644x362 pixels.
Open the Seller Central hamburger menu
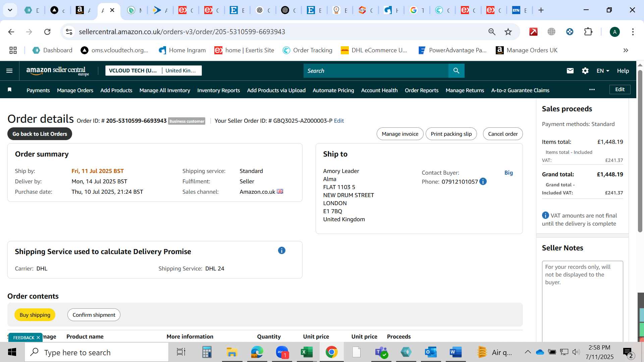(9, 71)
